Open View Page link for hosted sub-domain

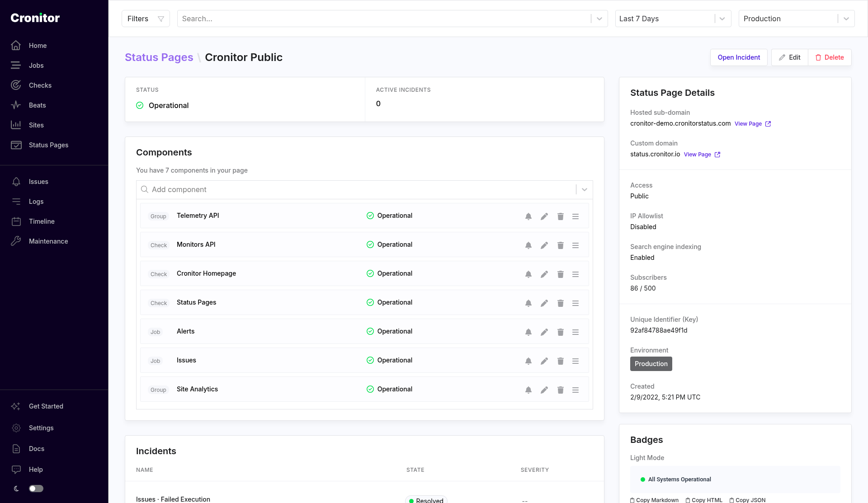click(x=753, y=124)
